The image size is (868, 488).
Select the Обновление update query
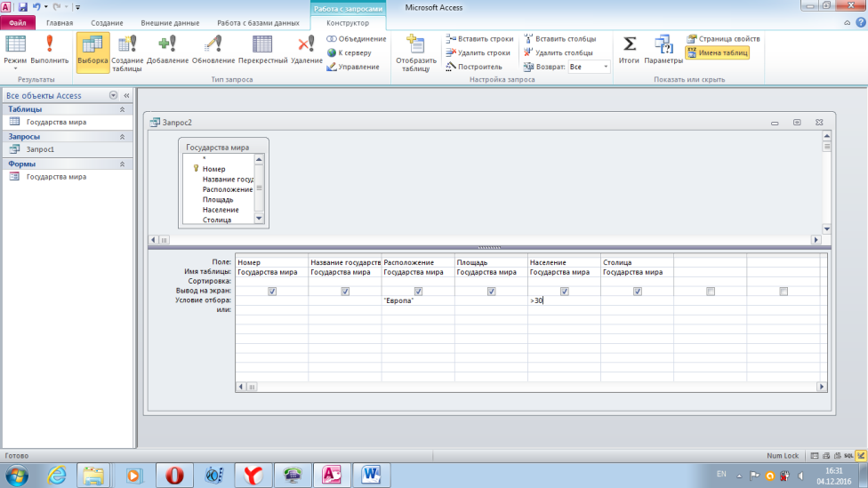[x=213, y=51]
